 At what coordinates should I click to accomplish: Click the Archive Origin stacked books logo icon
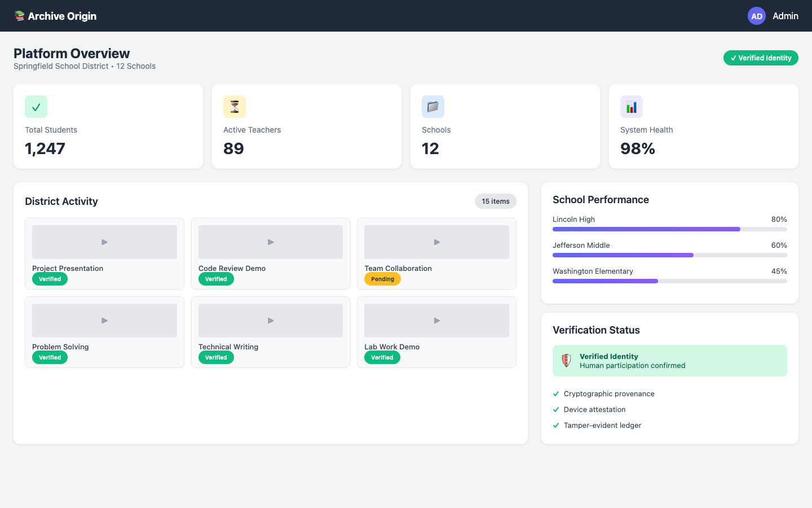pyautogui.click(x=20, y=16)
